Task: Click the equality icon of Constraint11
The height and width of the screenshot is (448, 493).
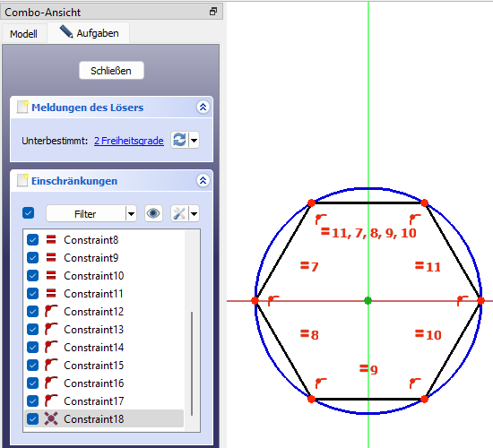Action: (x=51, y=293)
